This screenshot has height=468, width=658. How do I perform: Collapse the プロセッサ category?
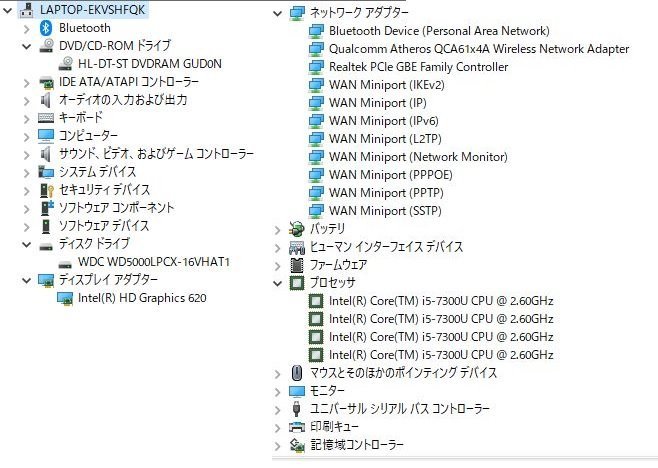277,283
